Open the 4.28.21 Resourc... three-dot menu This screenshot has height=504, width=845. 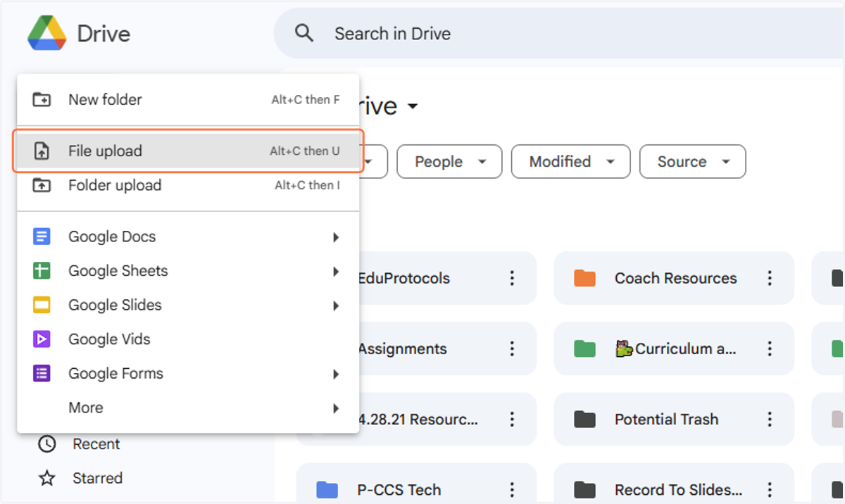pos(512,420)
